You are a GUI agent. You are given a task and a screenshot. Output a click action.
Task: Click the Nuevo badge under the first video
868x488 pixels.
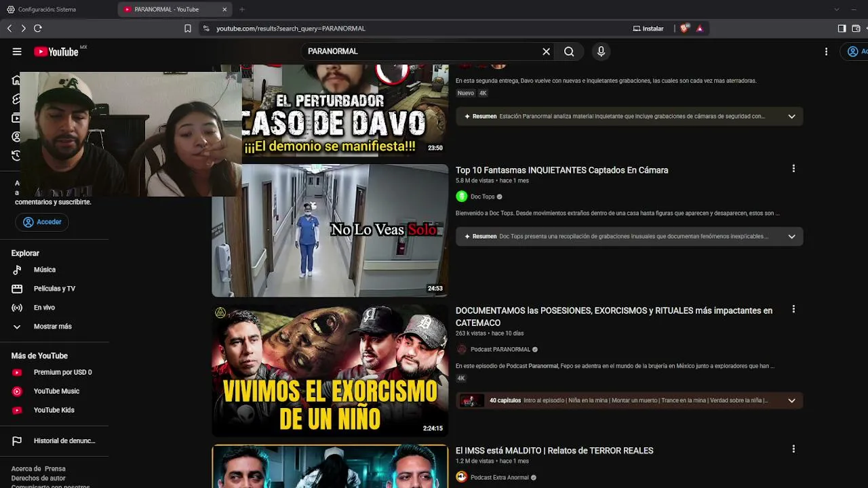(x=466, y=94)
